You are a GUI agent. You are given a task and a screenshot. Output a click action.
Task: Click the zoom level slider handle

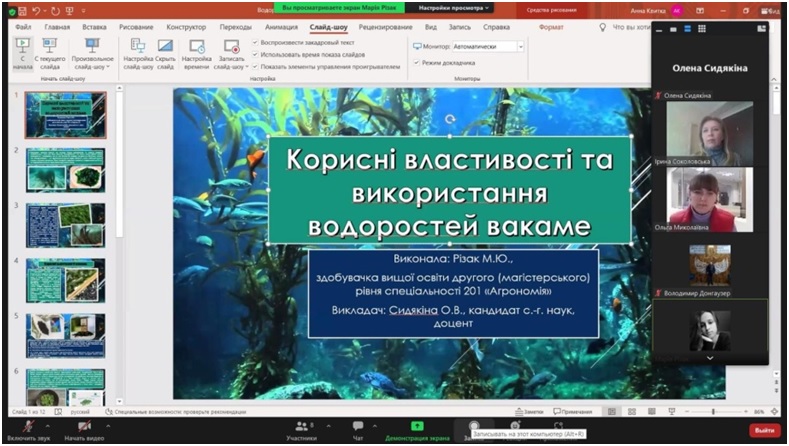coord(713,412)
